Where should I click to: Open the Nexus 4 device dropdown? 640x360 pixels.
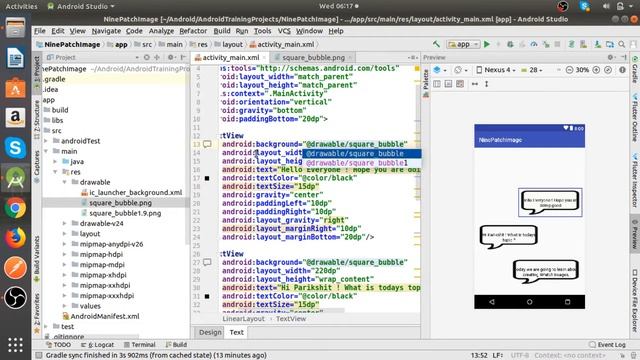pyautogui.click(x=496, y=70)
